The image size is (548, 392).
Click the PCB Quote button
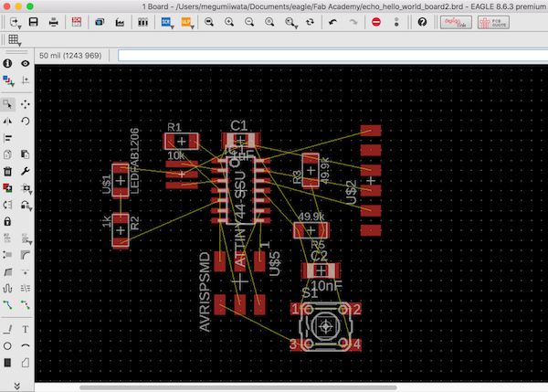[493, 22]
